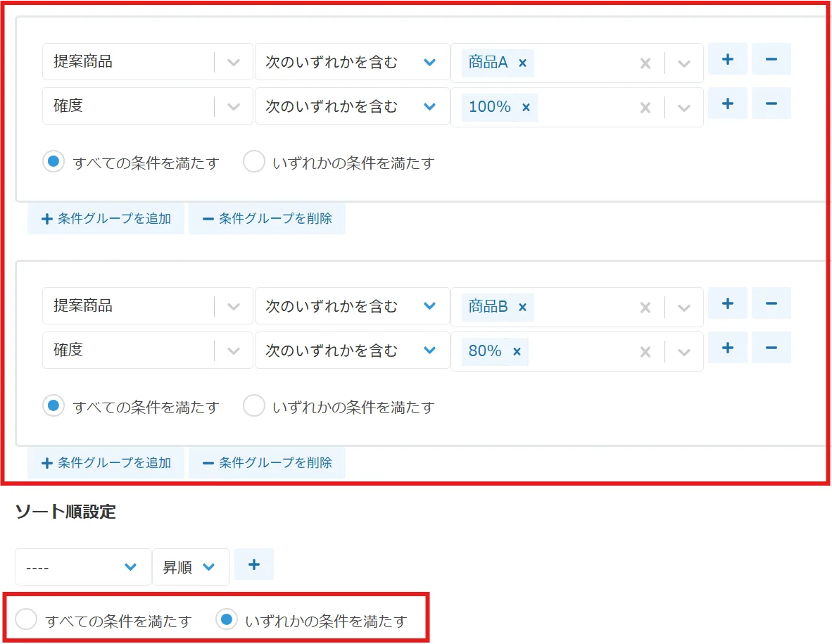832x644 pixels.
Task: Add a condition row after 80% row
Action: [727, 348]
